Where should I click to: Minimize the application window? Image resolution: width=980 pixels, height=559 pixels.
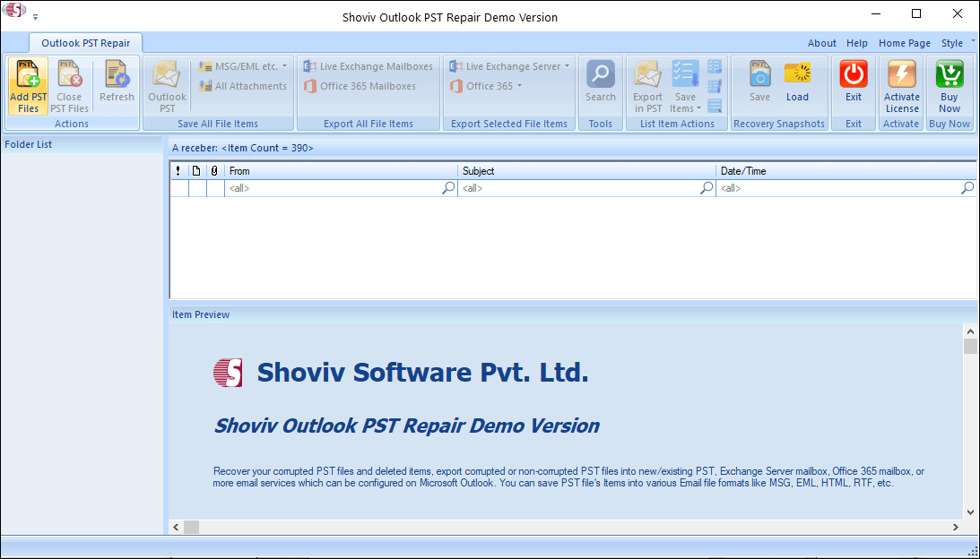coord(876,13)
